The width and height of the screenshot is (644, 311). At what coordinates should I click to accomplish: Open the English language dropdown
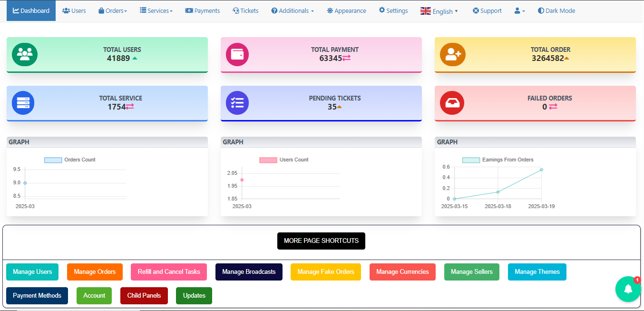[439, 11]
